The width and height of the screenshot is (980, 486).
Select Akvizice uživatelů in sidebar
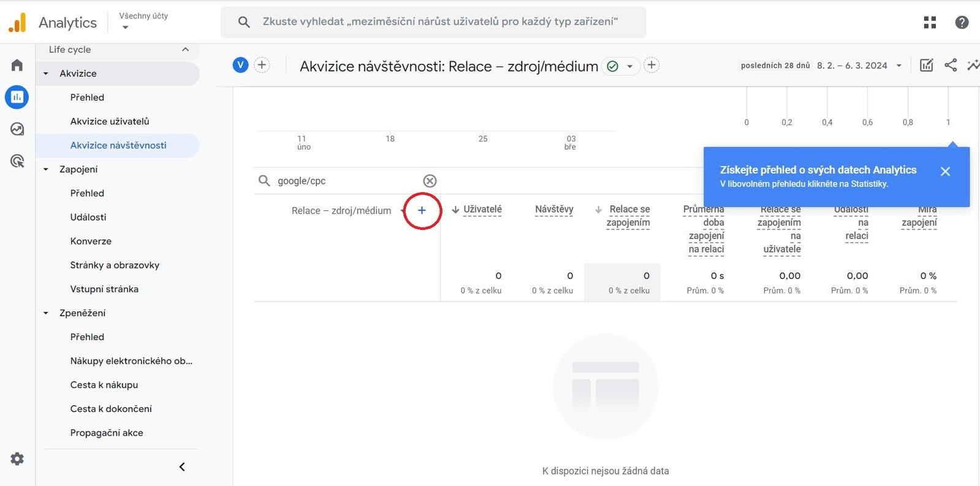click(110, 121)
